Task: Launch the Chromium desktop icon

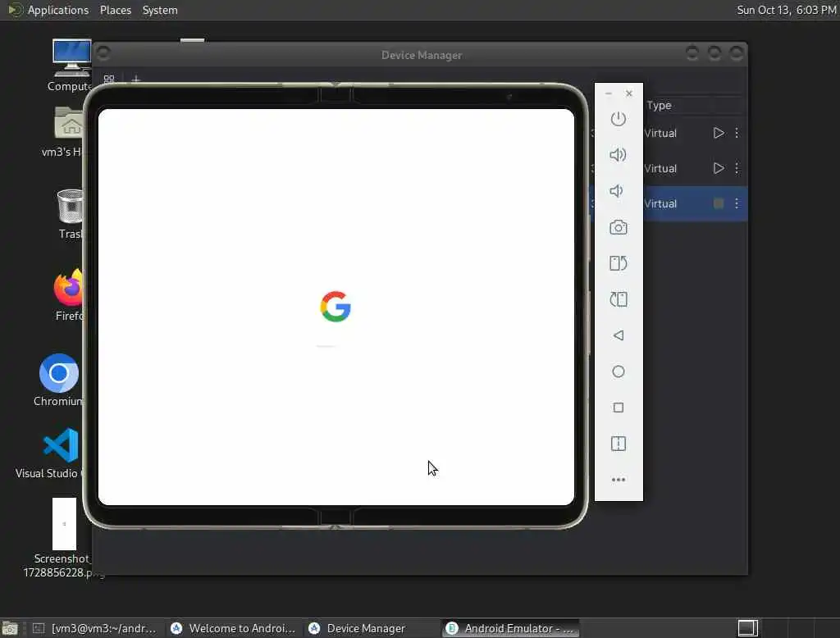Action: click(x=58, y=381)
